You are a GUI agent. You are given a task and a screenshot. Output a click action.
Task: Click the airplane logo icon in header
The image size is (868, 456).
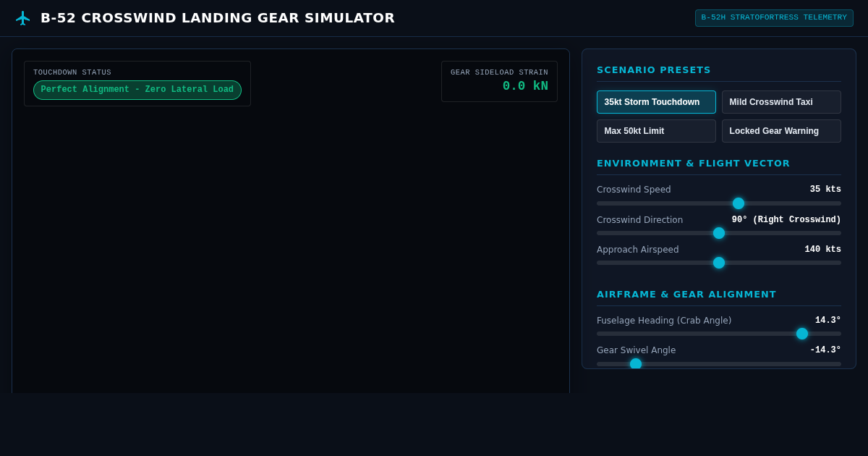(23, 18)
